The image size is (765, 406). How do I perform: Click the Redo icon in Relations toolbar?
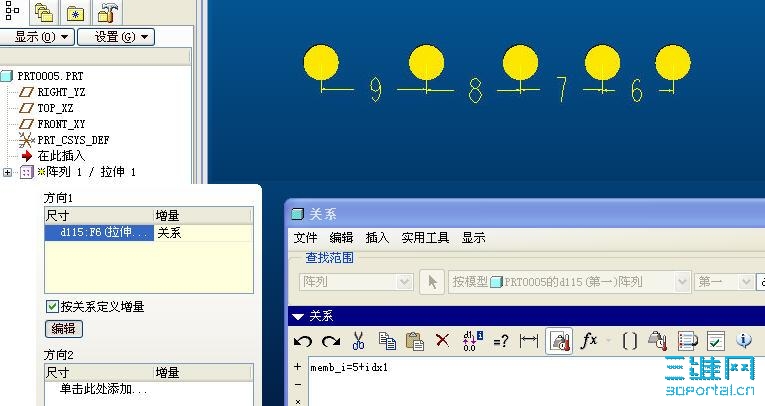pos(331,341)
